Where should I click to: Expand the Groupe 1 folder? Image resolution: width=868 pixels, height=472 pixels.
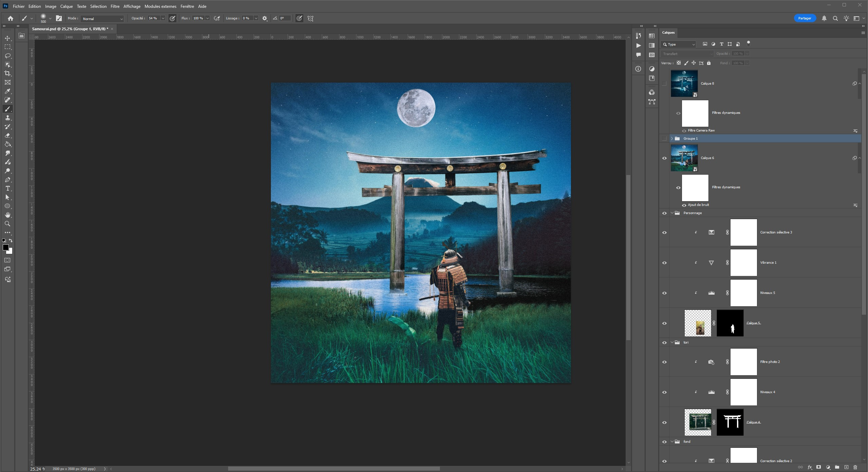[672, 138]
